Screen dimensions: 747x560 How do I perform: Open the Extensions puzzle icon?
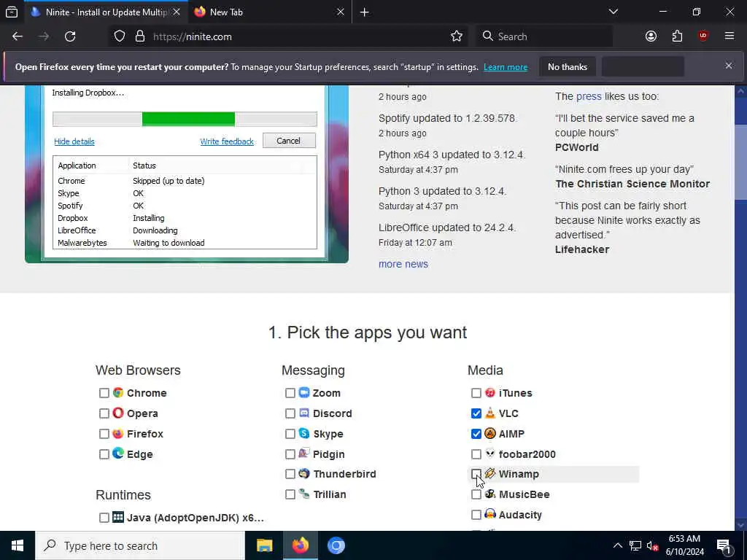point(677,36)
